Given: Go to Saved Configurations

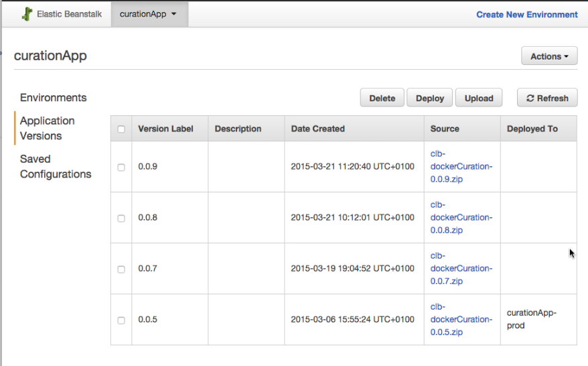Looking at the screenshot, I should pos(56,166).
